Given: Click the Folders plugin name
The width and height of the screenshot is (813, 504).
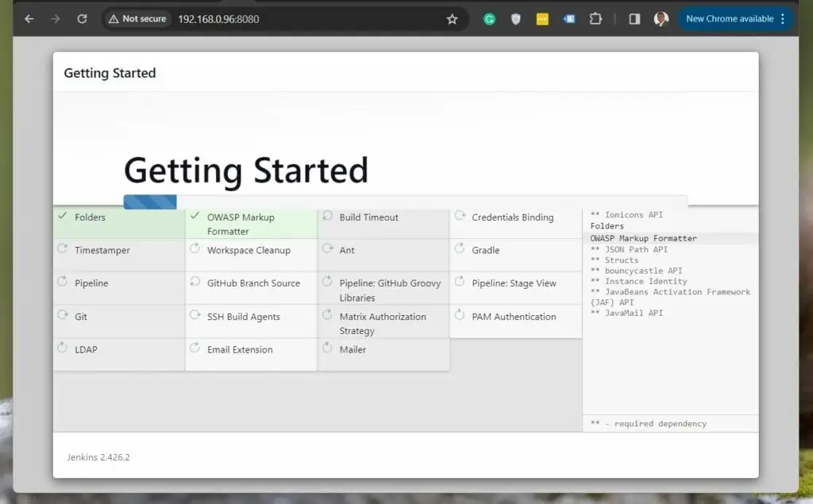Looking at the screenshot, I should (x=90, y=217).
